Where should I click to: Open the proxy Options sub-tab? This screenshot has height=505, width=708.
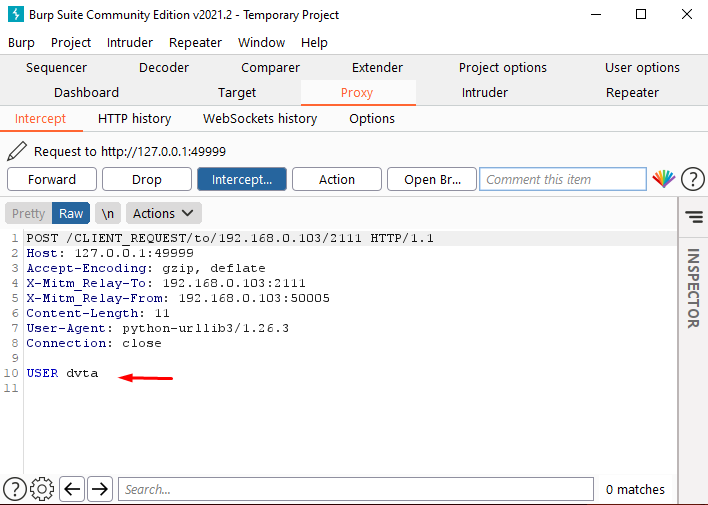click(372, 119)
